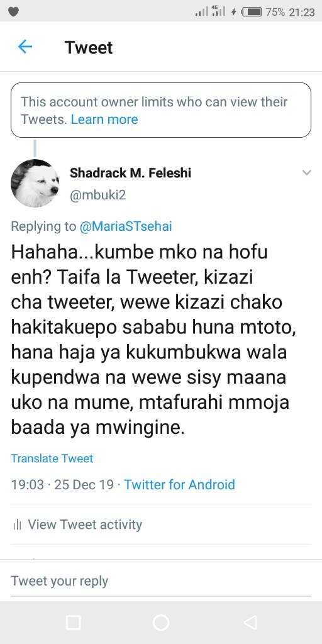Tap the battery indicator in status bar
Image resolution: width=322 pixels, height=644 pixels.
(252, 13)
